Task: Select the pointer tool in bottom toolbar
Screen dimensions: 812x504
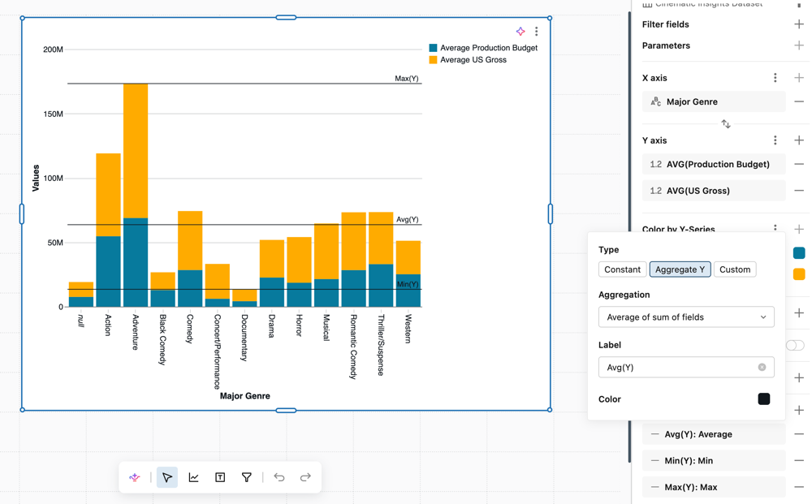Action: pos(167,477)
